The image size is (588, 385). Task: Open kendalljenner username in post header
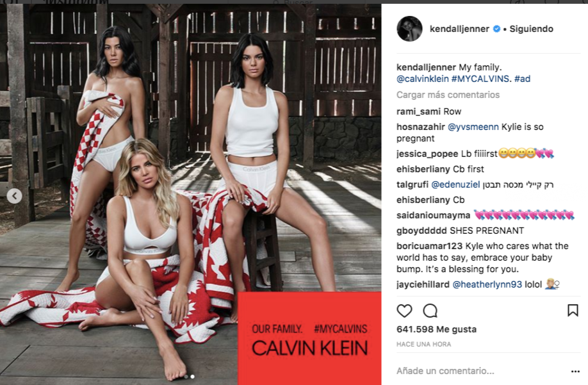459,29
